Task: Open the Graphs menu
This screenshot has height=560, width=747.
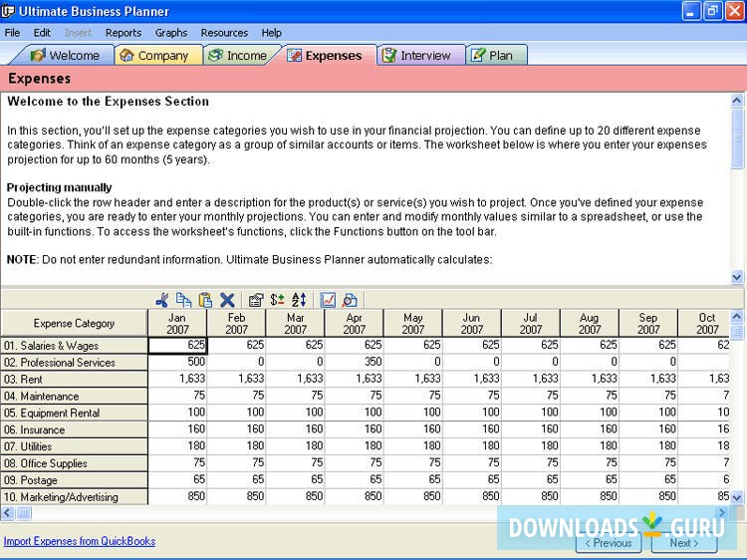Action: pos(171,33)
